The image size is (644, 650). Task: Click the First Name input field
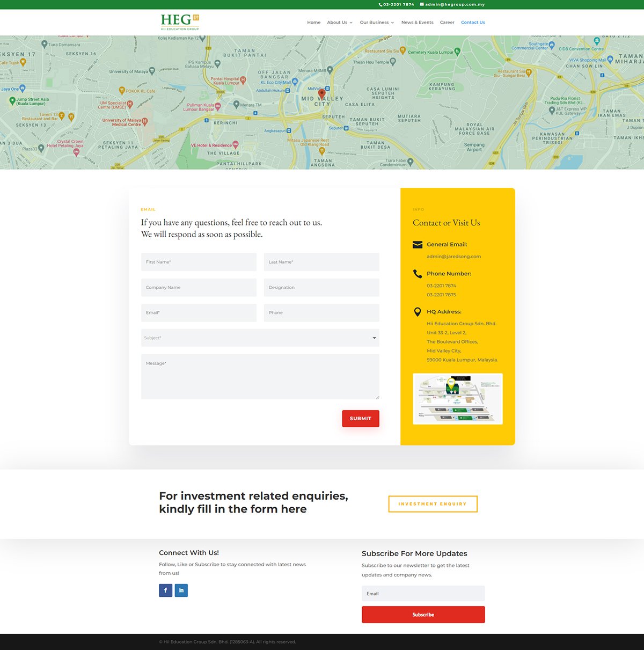199,262
